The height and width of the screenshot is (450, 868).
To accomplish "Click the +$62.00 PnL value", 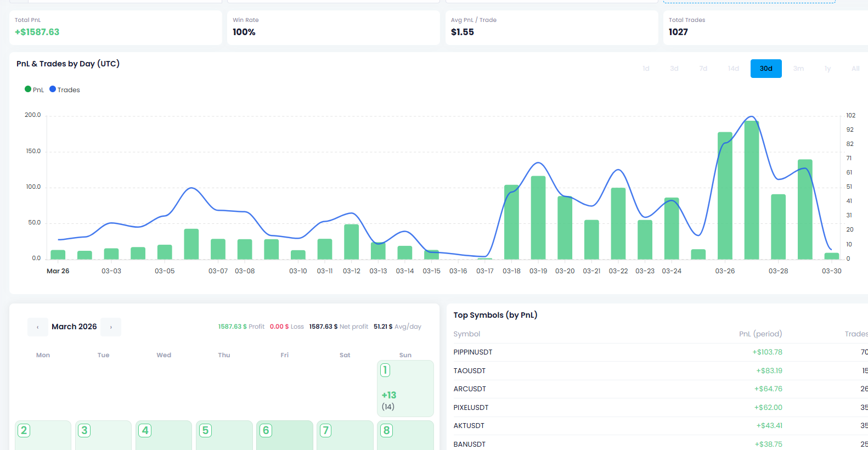I will point(768,408).
